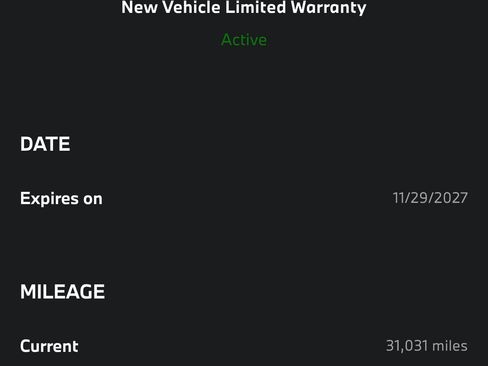Screen dimensions: 488x366
Task: Click the 11/29/2027 expiration date value
Action: pyautogui.click(x=430, y=198)
